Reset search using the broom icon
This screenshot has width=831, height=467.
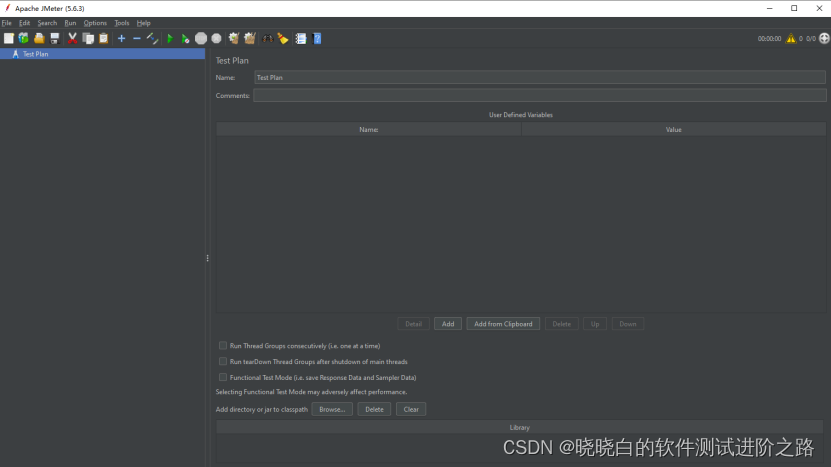tap(283, 38)
